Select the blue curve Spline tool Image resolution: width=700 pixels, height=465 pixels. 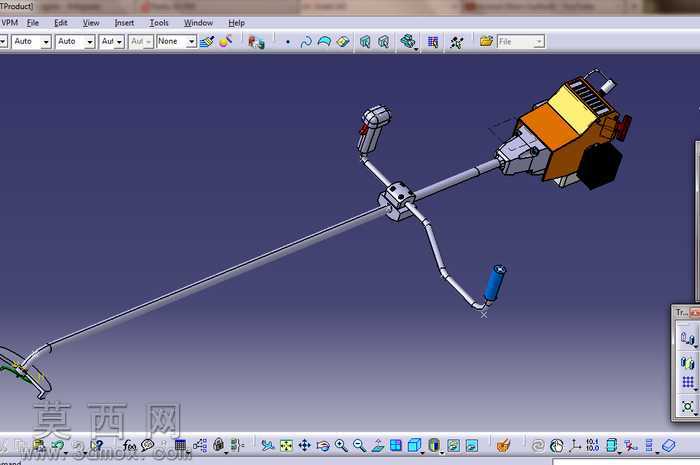pos(306,42)
